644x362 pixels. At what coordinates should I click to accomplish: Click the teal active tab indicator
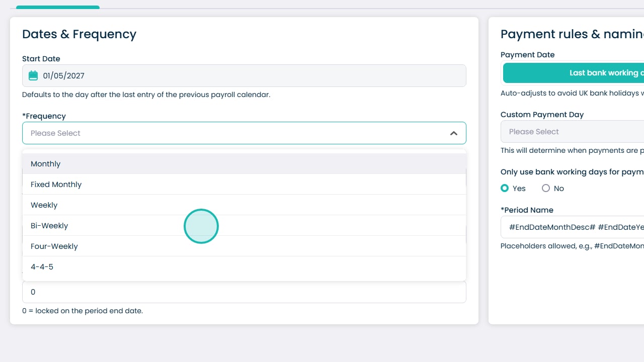click(58, 7)
